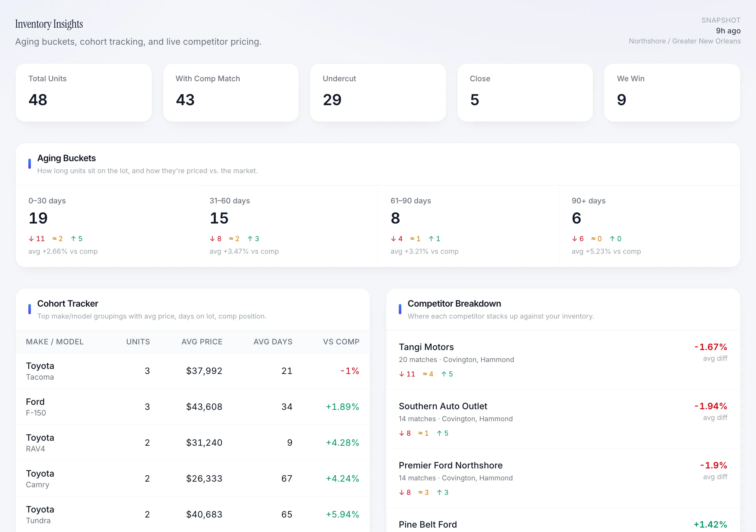The height and width of the screenshot is (532, 756).
Task: Click the With Comp Match stat card
Action: 231,93
